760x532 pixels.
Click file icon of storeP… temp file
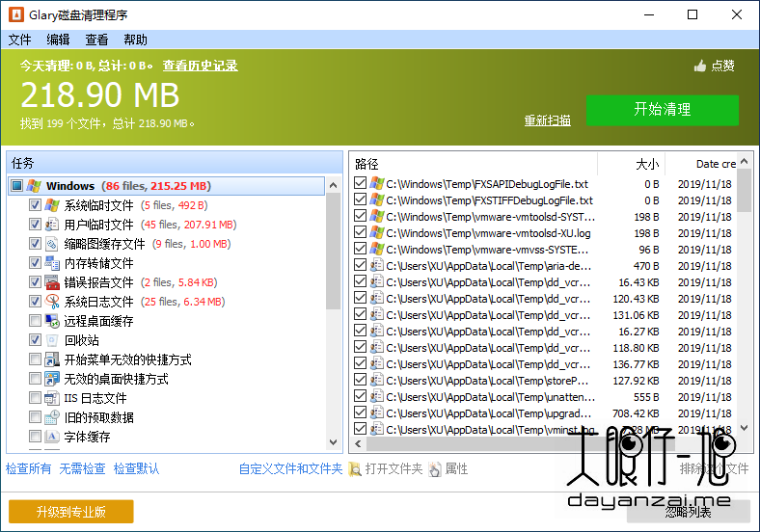(x=377, y=381)
